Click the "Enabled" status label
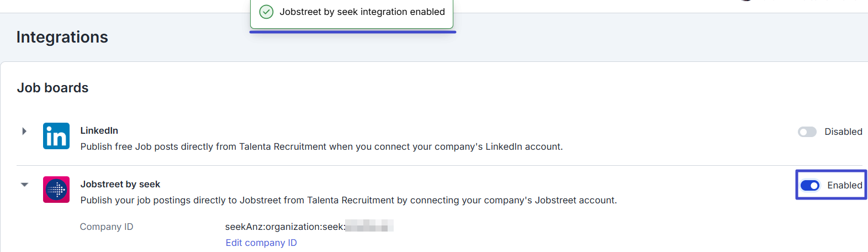The image size is (868, 252). pyautogui.click(x=844, y=185)
